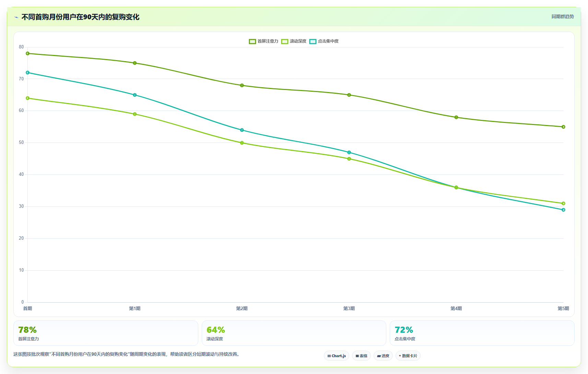Click the 首屏注意力 data point at 首期
The height and width of the screenshot is (374, 588).
(28, 54)
